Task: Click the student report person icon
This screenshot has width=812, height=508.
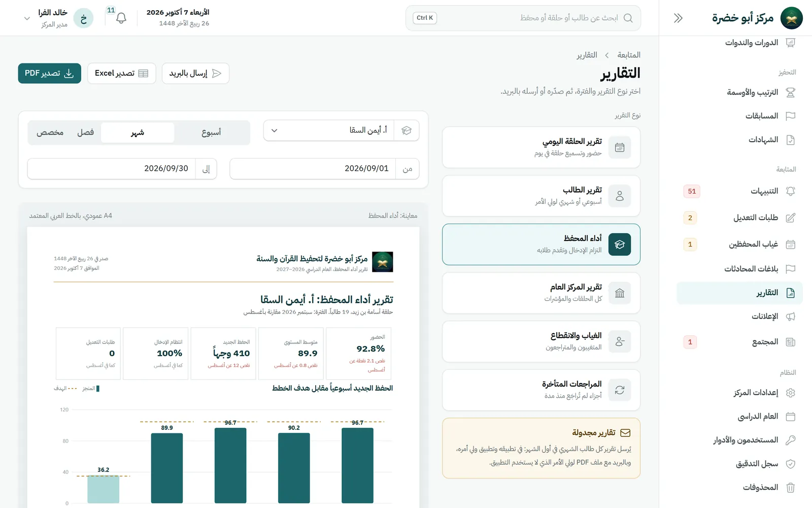Action: click(x=620, y=196)
